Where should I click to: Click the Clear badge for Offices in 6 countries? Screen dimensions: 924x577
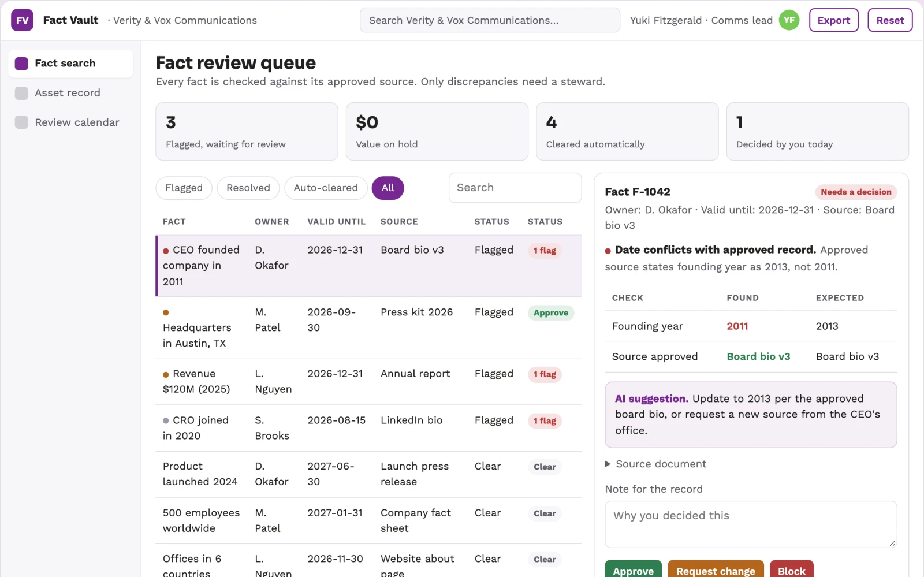pos(545,559)
